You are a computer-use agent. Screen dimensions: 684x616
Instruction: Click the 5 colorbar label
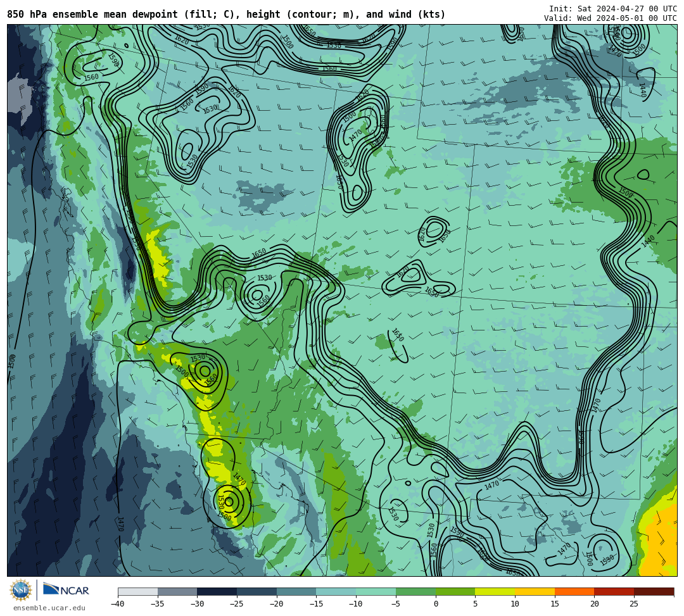coord(476,604)
